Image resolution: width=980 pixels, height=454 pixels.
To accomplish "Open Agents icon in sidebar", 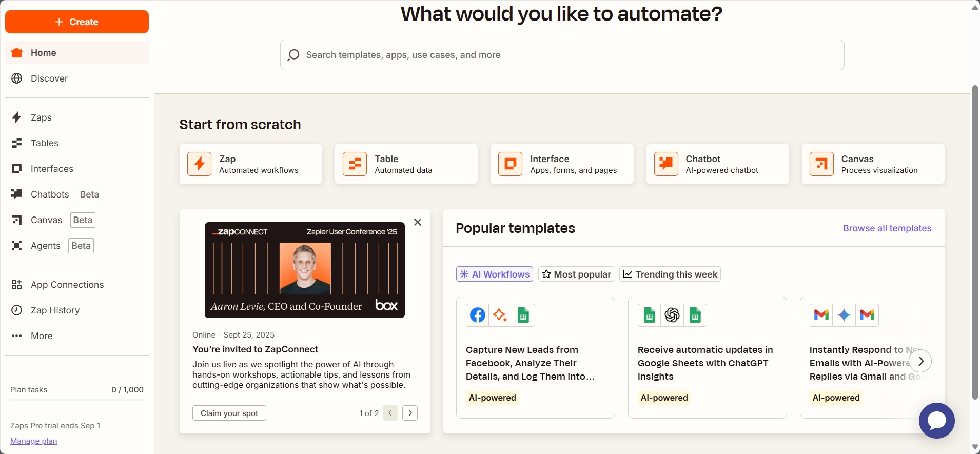I will [17, 246].
